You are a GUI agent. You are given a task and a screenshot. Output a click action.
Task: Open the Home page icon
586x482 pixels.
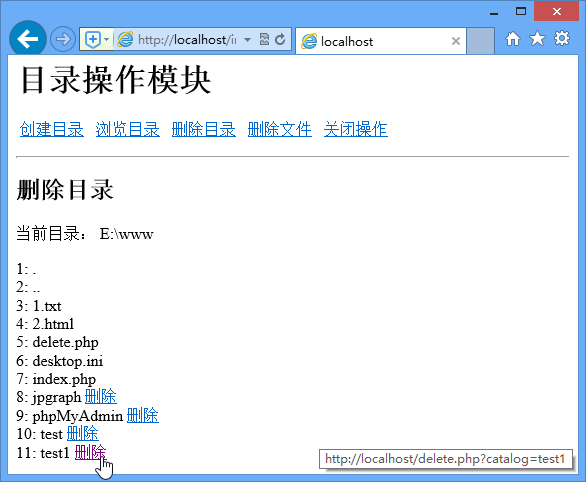[513, 38]
